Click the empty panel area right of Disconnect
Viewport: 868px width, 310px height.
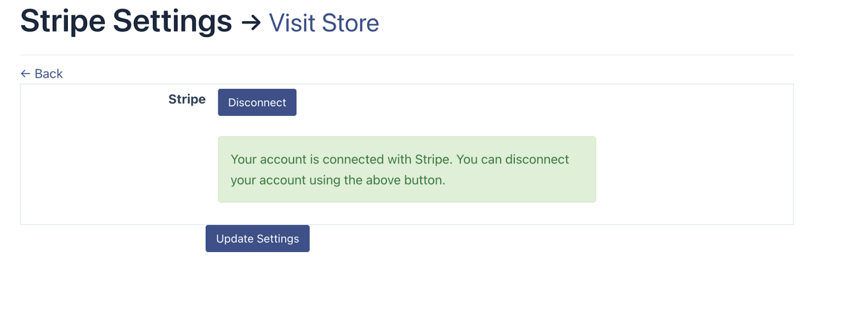point(542,102)
